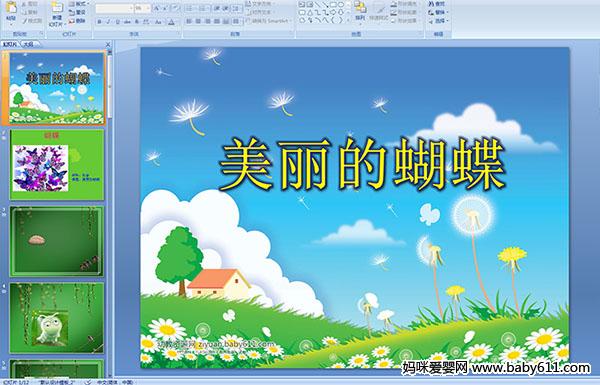
Task: Open the font name combo box
Action: point(114,8)
